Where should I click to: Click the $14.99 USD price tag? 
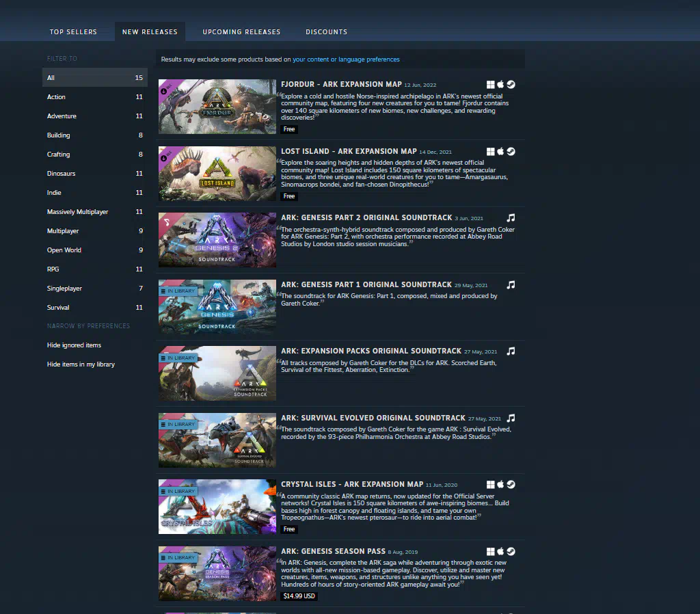coord(299,596)
